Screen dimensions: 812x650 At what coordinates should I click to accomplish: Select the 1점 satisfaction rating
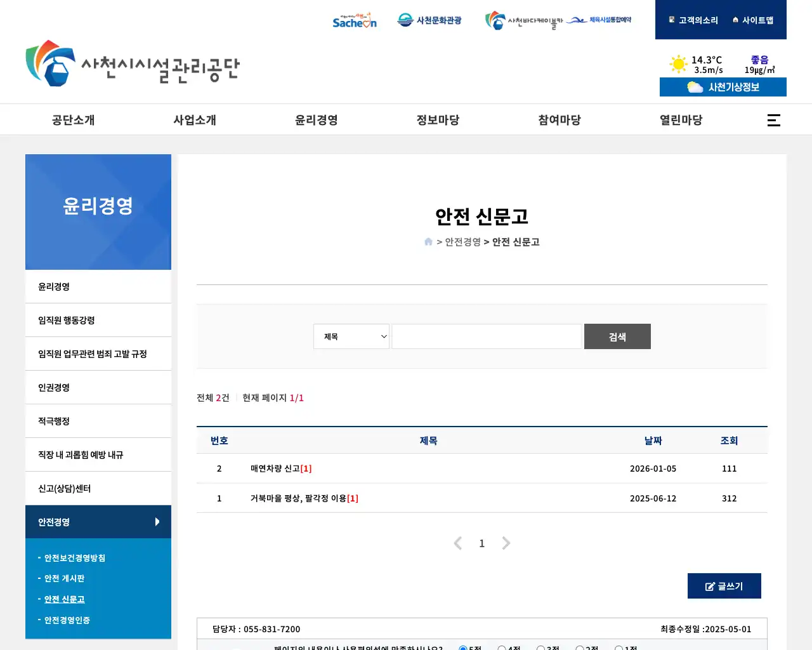619,648
